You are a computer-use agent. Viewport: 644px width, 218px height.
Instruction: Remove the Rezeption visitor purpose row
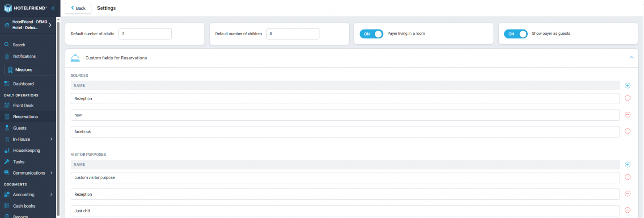pyautogui.click(x=627, y=194)
